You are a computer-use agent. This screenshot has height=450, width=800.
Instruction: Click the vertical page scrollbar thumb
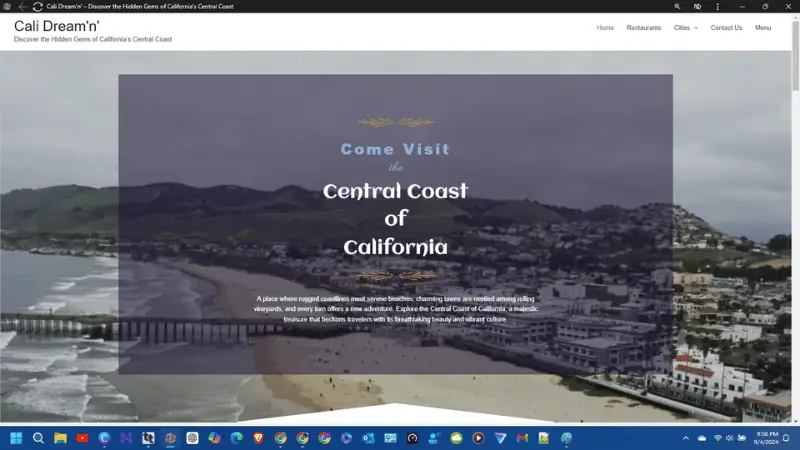[x=795, y=54]
